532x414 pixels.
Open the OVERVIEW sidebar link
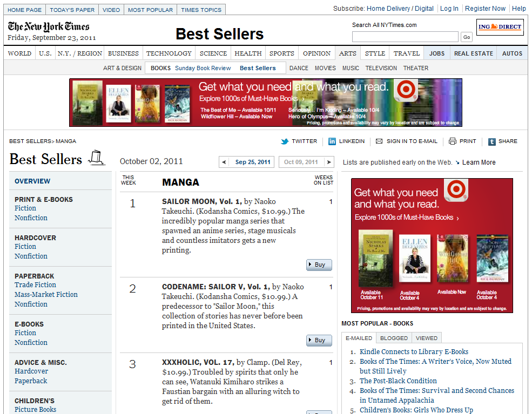pyautogui.click(x=32, y=181)
